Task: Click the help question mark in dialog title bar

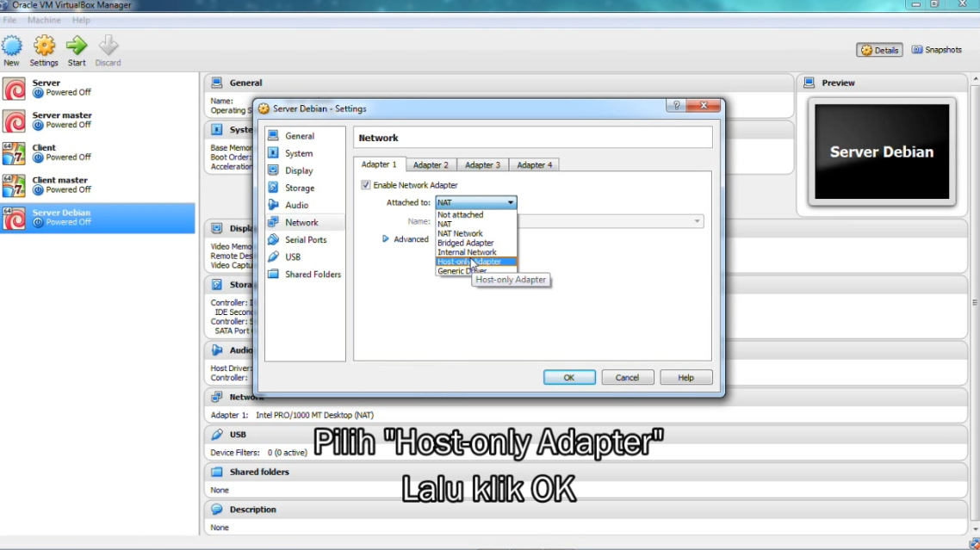Action: [676, 105]
